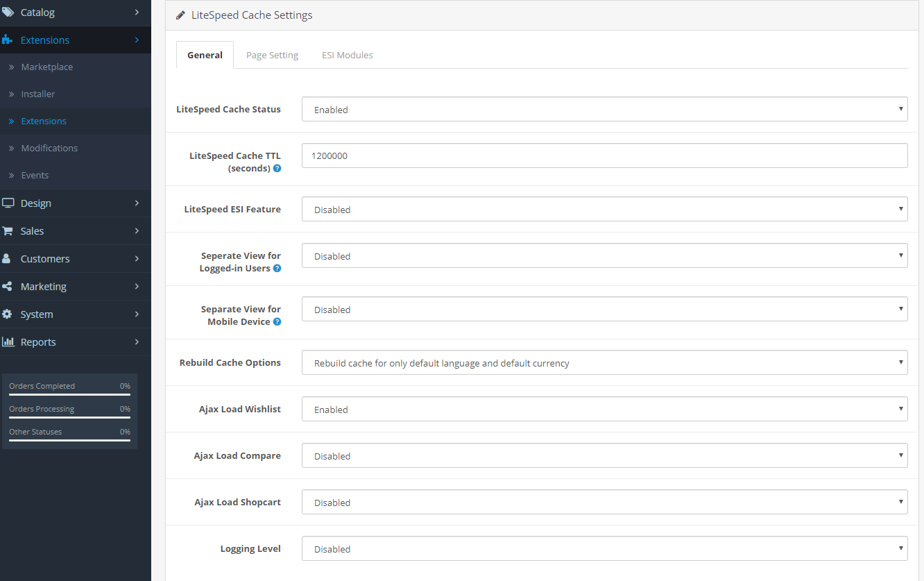Open the Ajax Load Wishlist dropdown
Viewport: 924px width, 581px height.
[604, 409]
